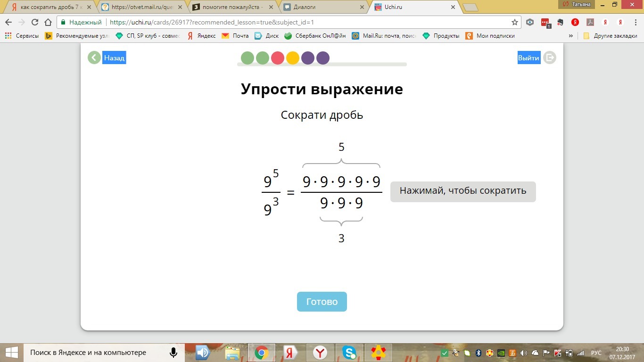
Task: Switch to the otvet.mail.ru tab
Action: [142, 8]
